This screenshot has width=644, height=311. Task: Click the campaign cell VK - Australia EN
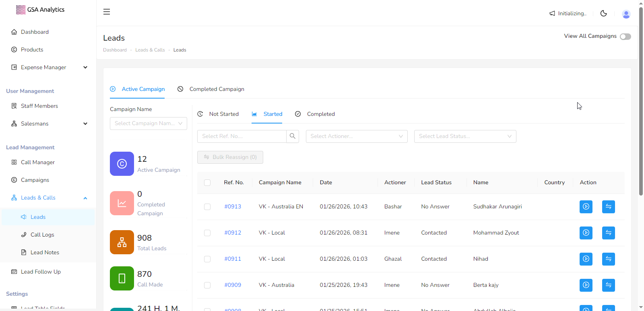[x=281, y=207]
